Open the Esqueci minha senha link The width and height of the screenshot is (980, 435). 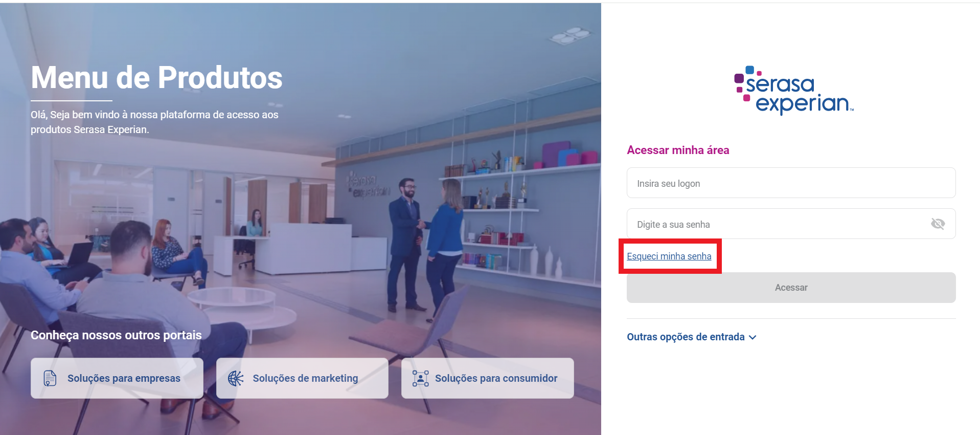[669, 256]
